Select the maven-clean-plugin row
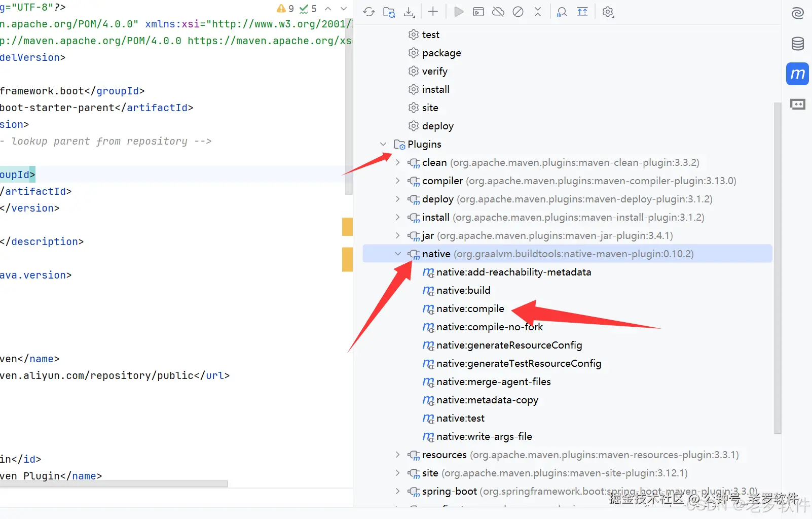 tap(567, 162)
